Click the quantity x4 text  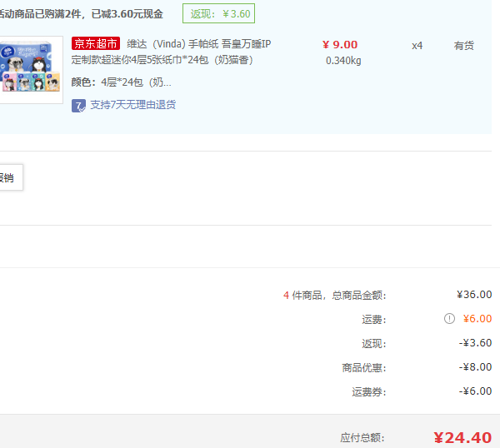417,46
